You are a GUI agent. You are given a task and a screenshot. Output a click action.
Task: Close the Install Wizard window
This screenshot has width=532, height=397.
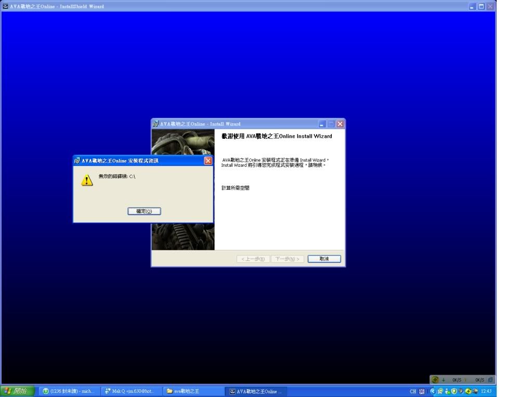340,124
